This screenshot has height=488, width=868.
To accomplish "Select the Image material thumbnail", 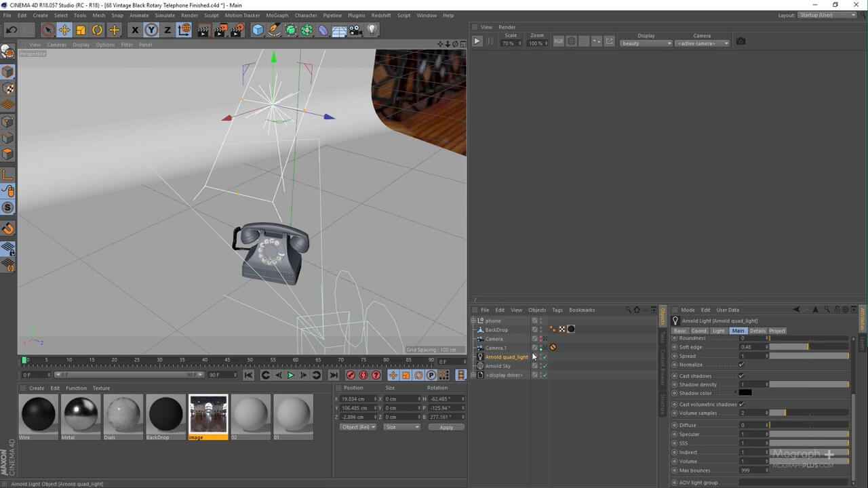I will pos(208,413).
